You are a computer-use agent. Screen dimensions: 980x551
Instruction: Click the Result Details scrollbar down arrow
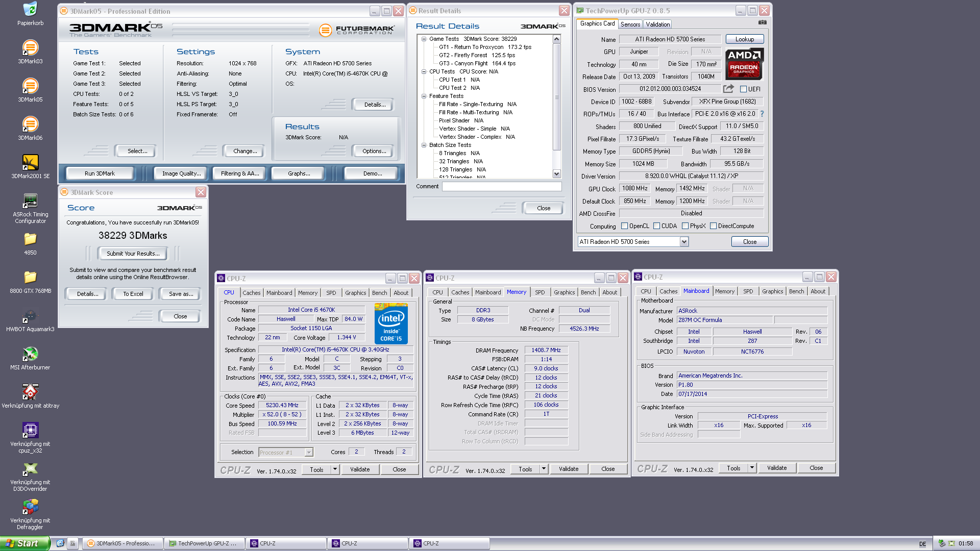click(x=556, y=174)
